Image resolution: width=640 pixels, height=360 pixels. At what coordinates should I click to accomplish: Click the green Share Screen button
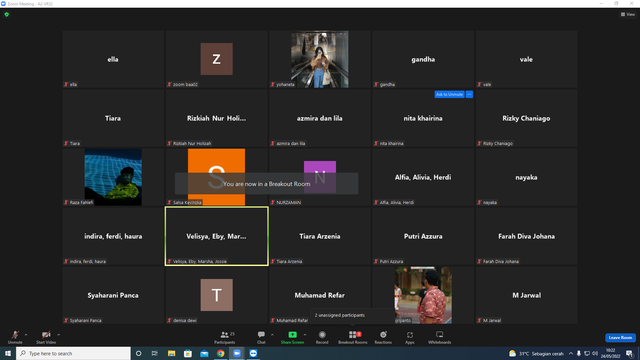tap(292, 337)
